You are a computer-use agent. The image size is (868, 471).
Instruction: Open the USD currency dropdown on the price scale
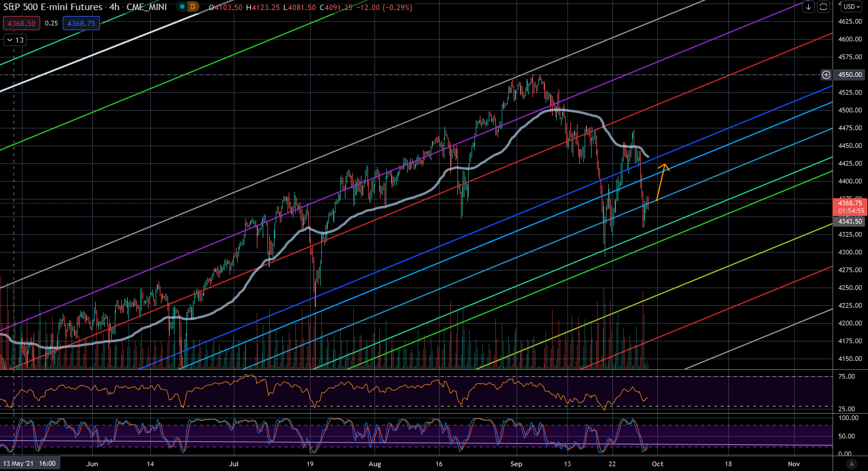(x=850, y=7)
